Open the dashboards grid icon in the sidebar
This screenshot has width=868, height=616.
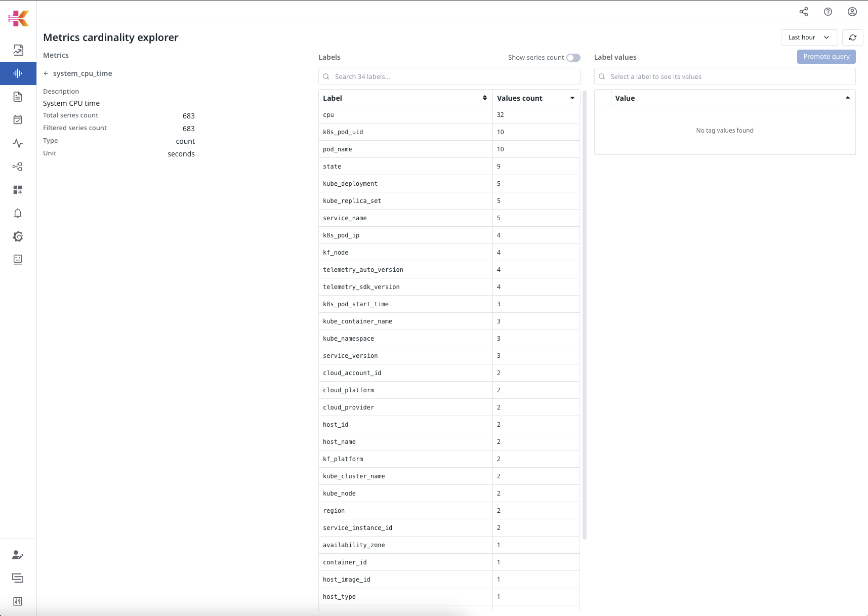tap(18, 190)
